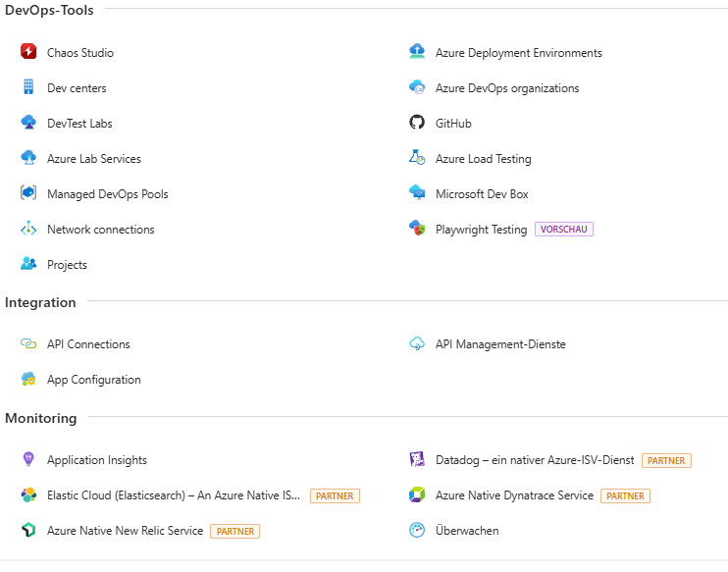Click the Azure Load Testing flask icon
This screenshot has height=572, width=728.
(x=417, y=159)
